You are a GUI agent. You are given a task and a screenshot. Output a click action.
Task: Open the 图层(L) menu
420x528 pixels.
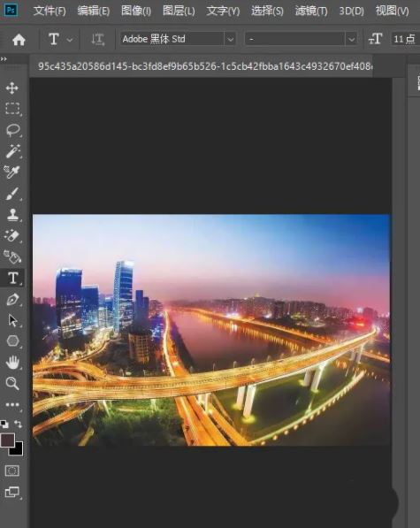[x=179, y=11]
